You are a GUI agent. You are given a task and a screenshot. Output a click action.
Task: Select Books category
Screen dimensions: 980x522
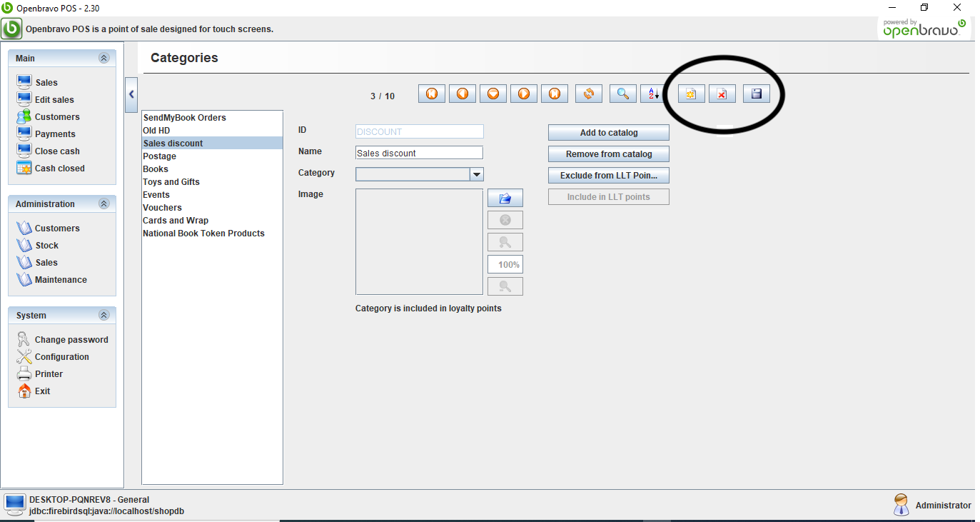pyautogui.click(x=213, y=169)
